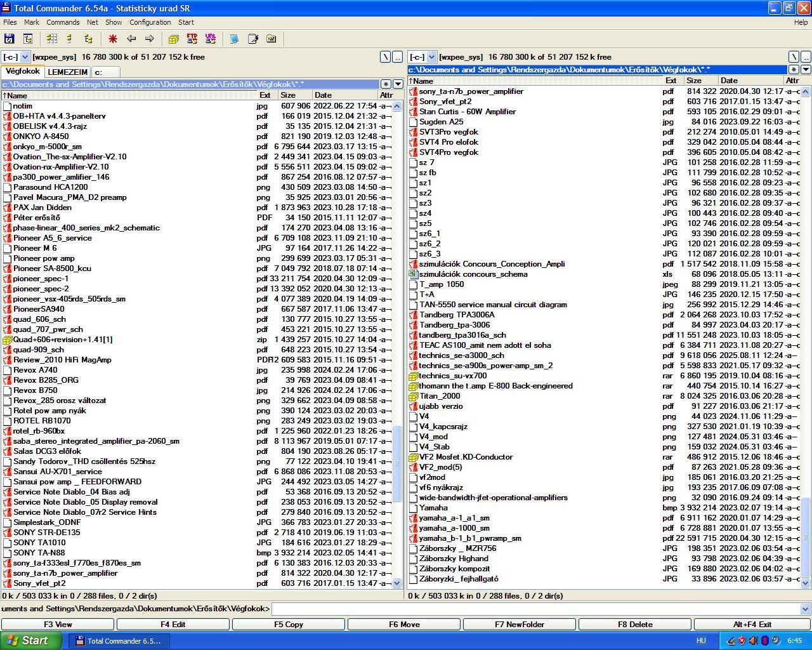812x650 pixels.
Task: Click the Alt+F4 Exit button
Action: [752, 625]
